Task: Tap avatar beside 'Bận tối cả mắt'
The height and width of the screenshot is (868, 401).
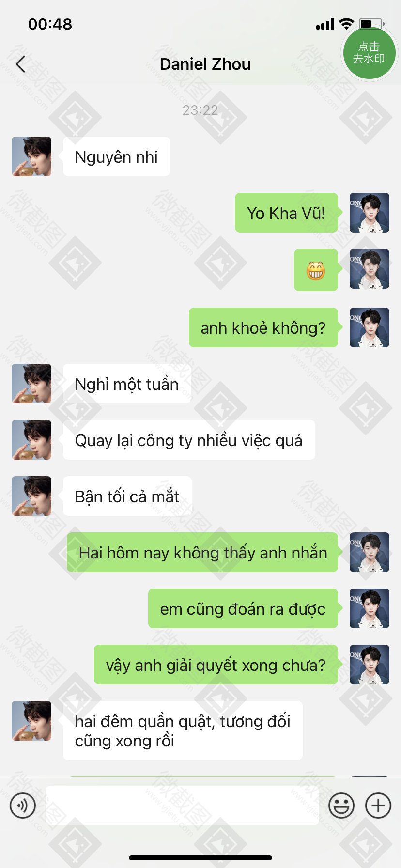Action: [31, 496]
